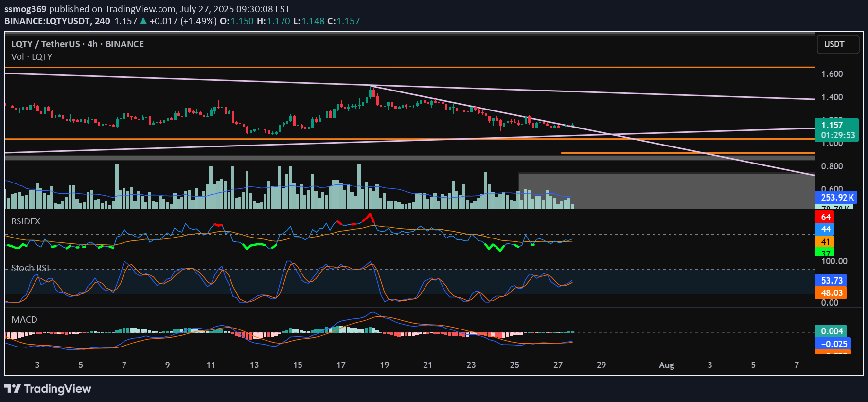Click the 29 date on time axis
The image size is (868, 402).
[x=602, y=365]
